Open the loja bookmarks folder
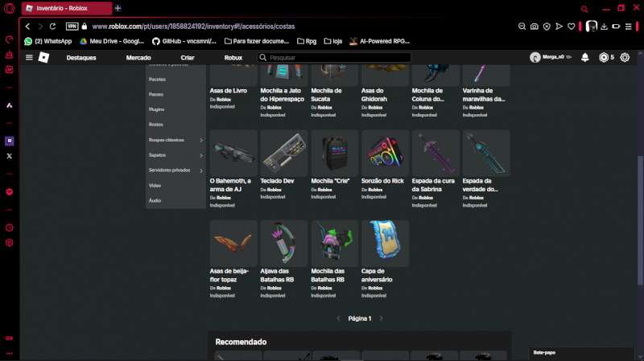 (x=333, y=42)
